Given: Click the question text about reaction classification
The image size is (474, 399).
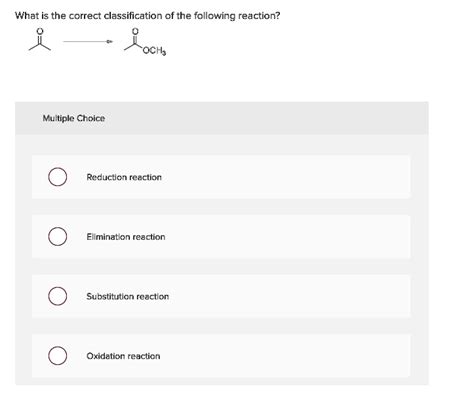Looking at the screenshot, I should (x=148, y=16).
